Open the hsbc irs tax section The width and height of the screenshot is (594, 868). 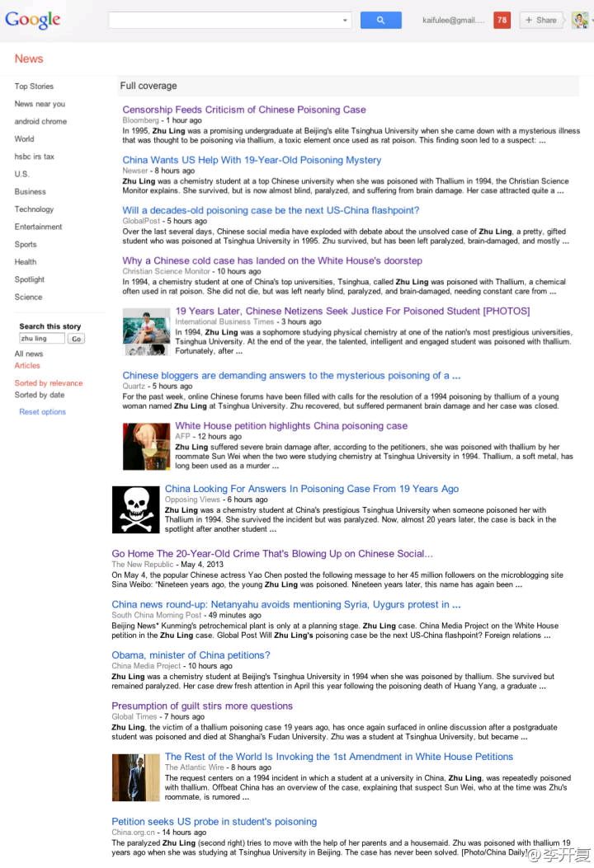35,157
